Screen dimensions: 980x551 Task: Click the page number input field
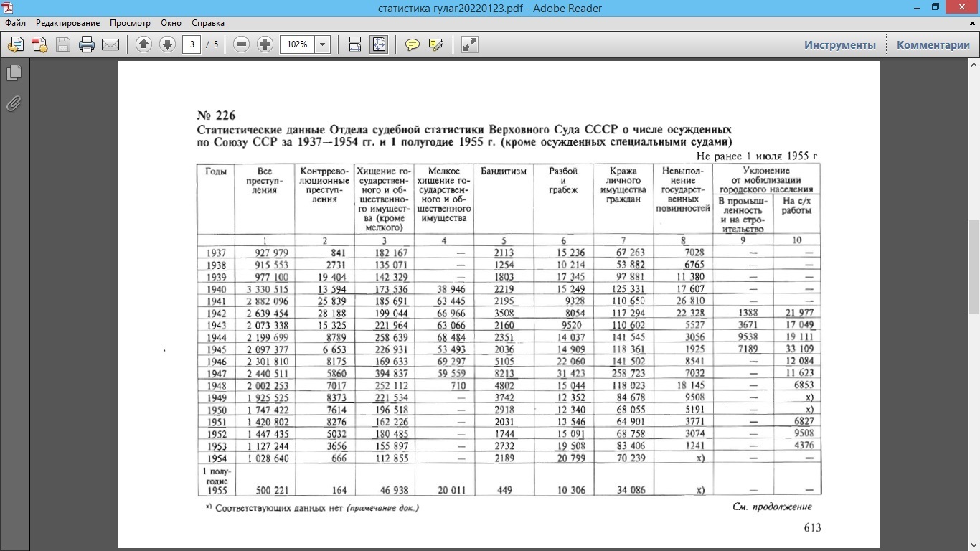192,44
